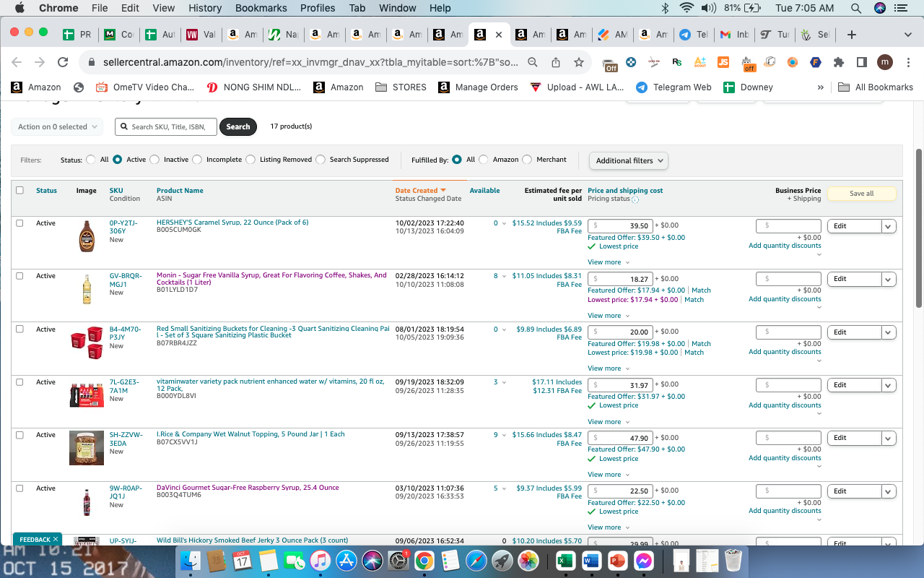Open Edit dropdown arrow for HERSHEY'S row

coord(889,226)
